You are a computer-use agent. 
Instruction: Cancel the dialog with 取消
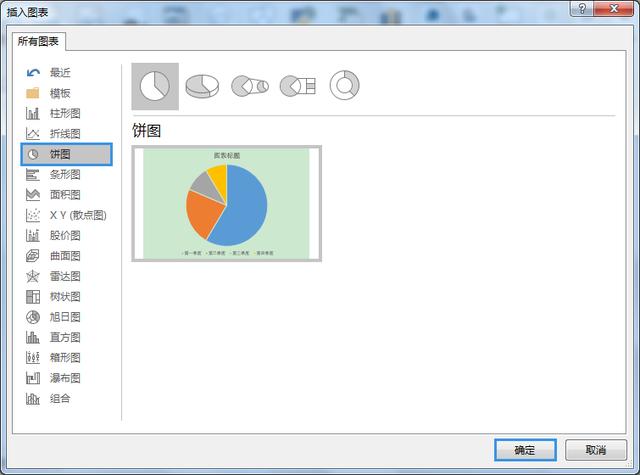[596, 450]
